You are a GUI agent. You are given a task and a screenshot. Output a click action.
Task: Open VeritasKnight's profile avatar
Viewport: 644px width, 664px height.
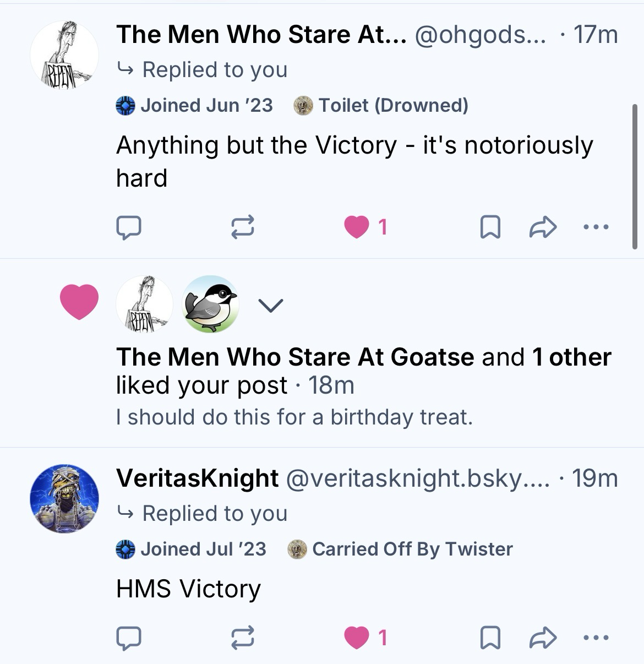pyautogui.click(x=64, y=498)
